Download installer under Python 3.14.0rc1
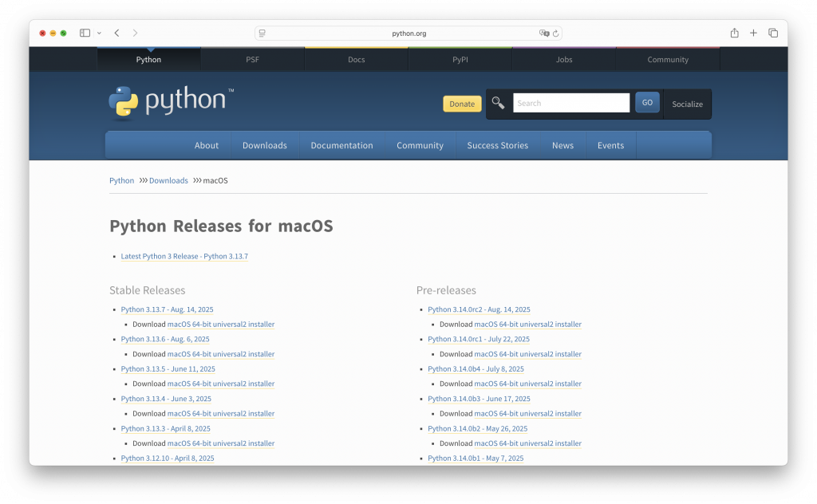 528,354
